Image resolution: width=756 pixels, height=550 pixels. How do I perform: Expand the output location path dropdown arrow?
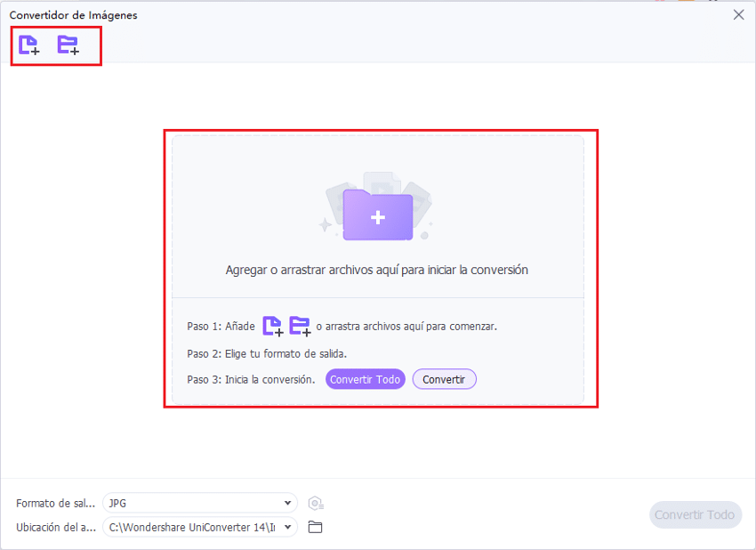tap(287, 527)
